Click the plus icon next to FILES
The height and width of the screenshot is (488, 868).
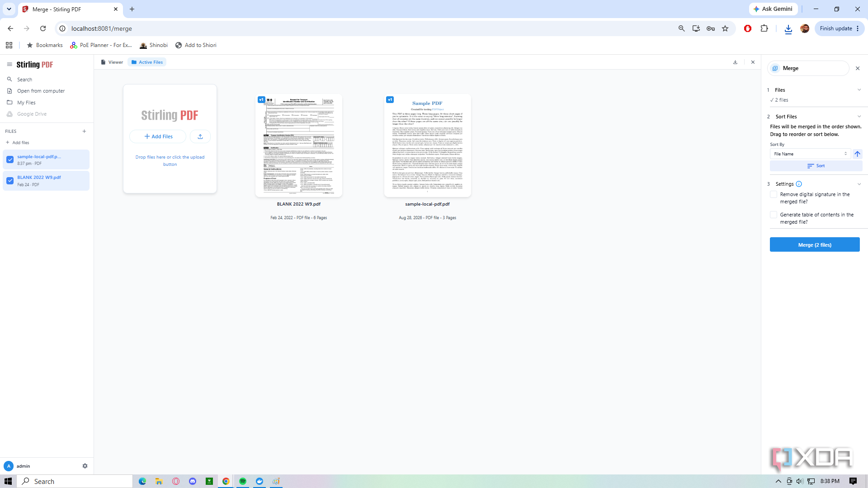pos(84,131)
